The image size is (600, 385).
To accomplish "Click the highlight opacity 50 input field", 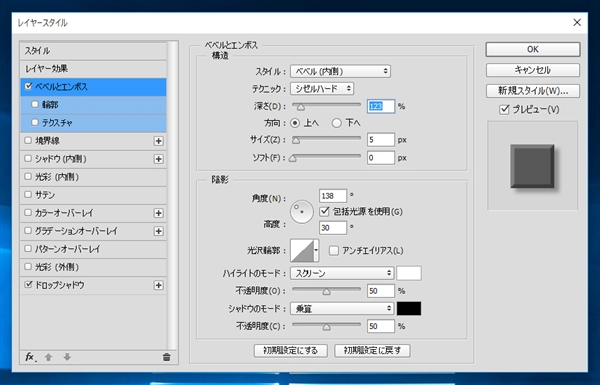I will (x=381, y=291).
